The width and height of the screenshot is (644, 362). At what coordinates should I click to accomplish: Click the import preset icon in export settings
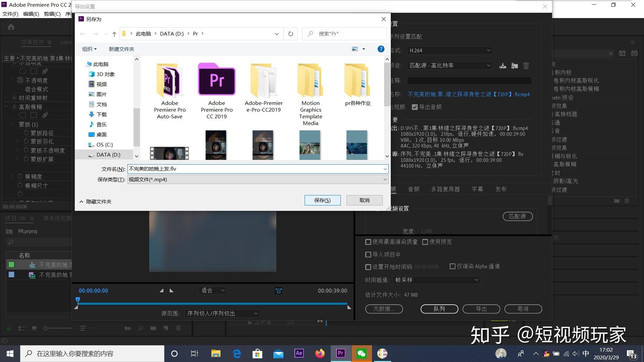(515, 66)
